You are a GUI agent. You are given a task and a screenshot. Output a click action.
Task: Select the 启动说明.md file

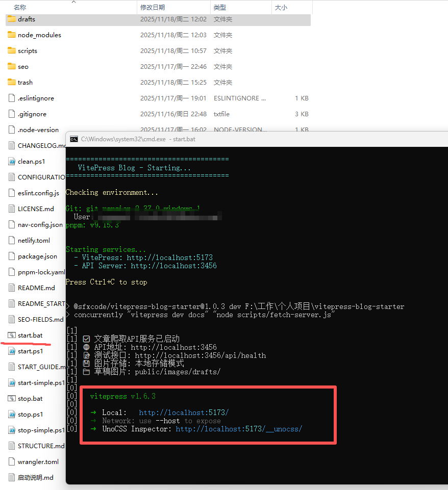click(x=35, y=477)
